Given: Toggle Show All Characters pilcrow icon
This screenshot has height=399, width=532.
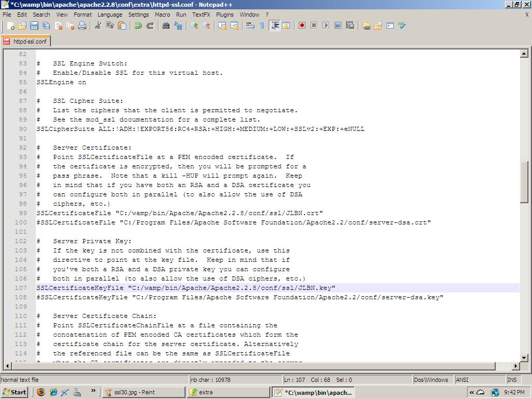Looking at the screenshot, I should pos(262,25).
